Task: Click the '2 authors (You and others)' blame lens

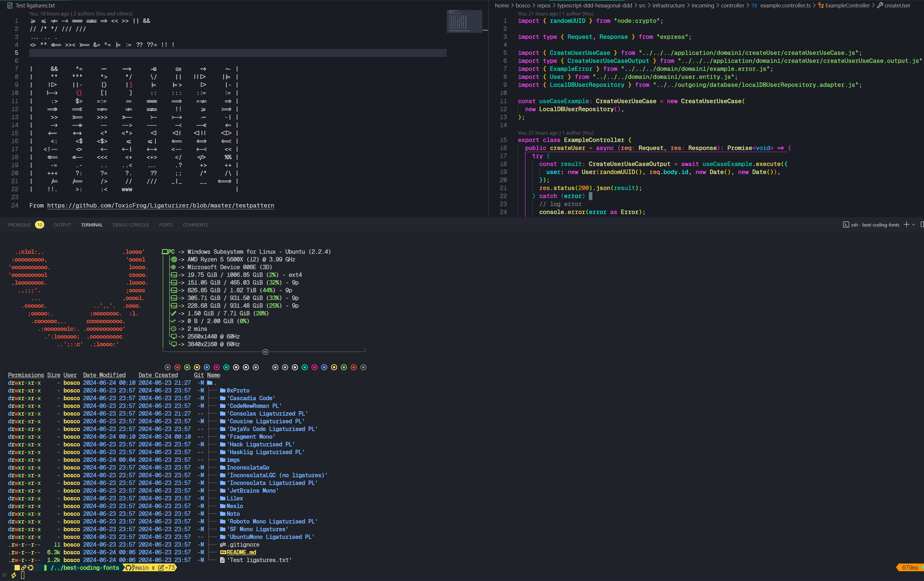Action: click(103, 14)
